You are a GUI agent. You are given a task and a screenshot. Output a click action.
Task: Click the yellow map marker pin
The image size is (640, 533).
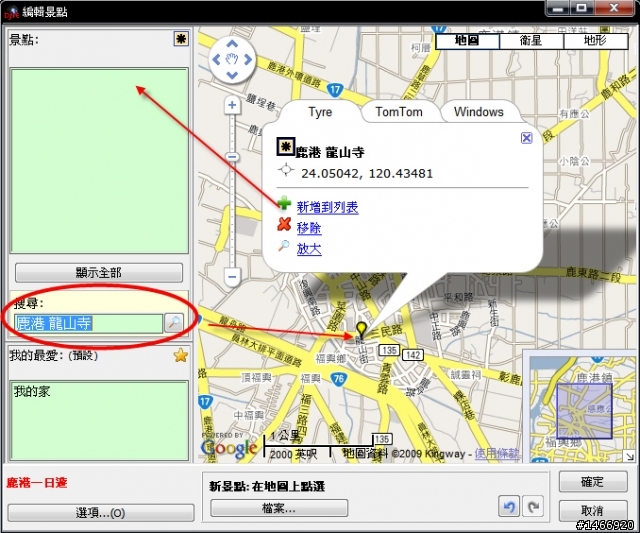(x=361, y=330)
